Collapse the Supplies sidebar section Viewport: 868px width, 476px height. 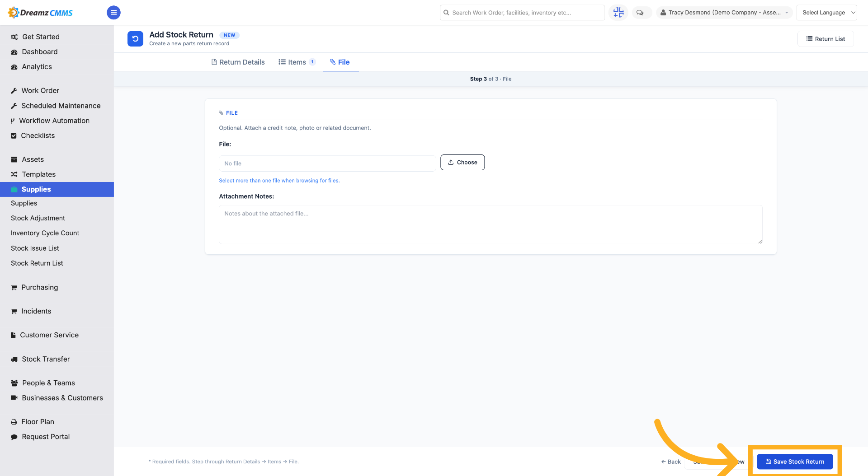click(x=57, y=189)
